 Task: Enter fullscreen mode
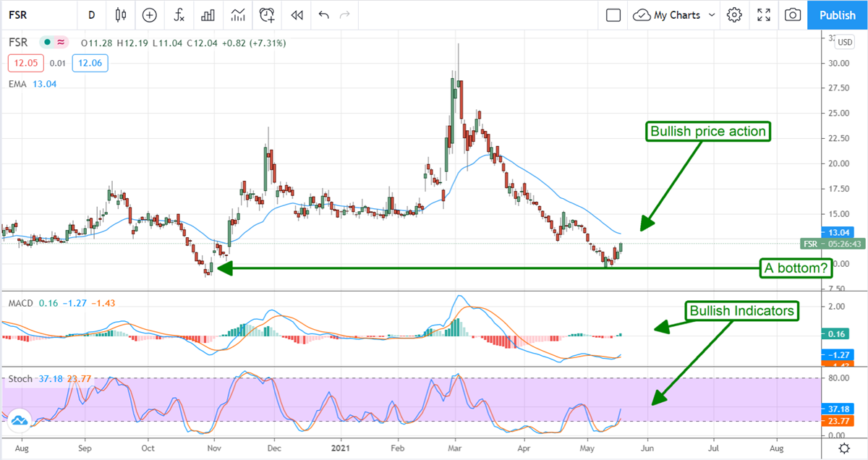point(764,14)
